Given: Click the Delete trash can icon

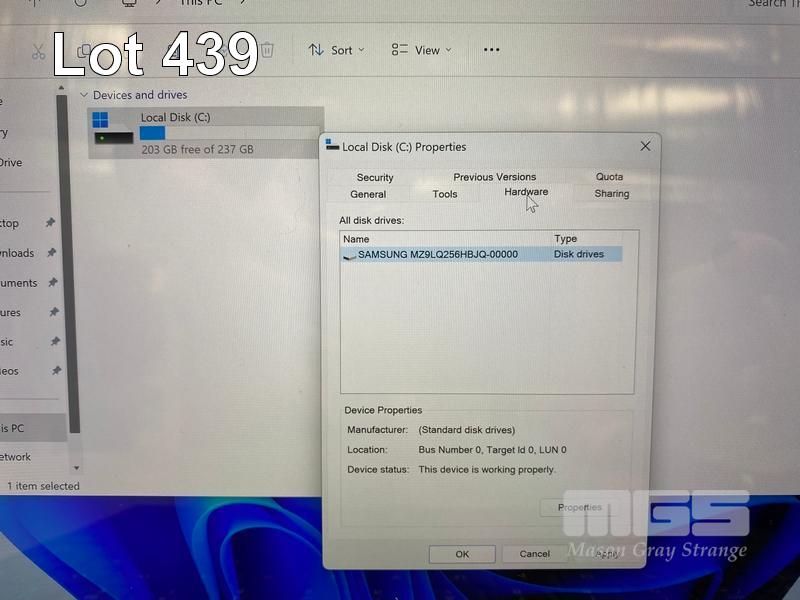Looking at the screenshot, I should [x=267, y=50].
